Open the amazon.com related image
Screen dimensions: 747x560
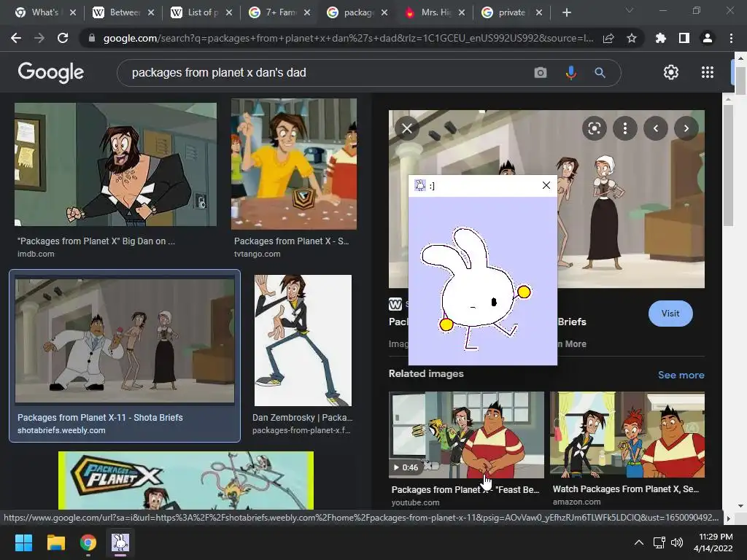tap(627, 435)
